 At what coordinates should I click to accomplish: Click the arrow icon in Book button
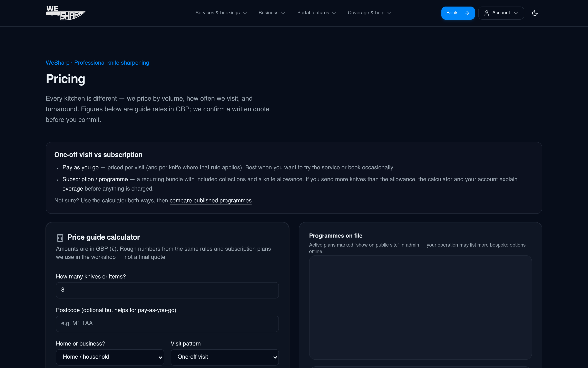(467, 13)
